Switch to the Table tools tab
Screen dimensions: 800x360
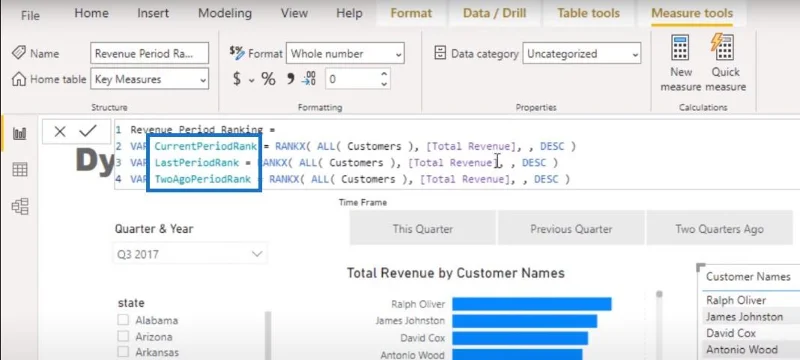588,14
